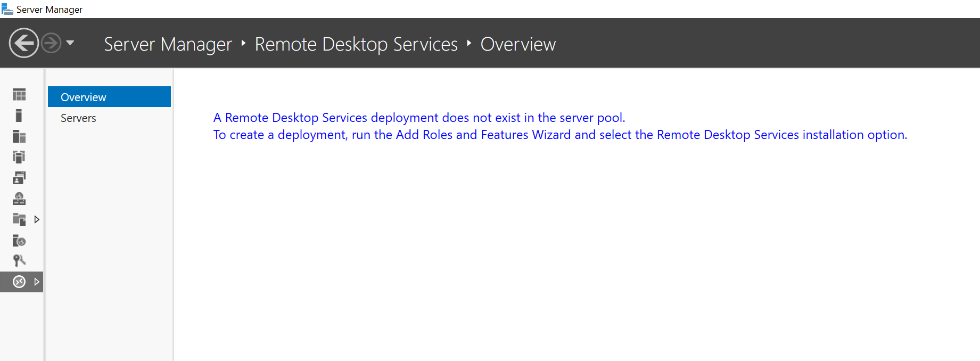Click Overview in the breadcrumb
Screen dimensions: 980x361
[518, 44]
